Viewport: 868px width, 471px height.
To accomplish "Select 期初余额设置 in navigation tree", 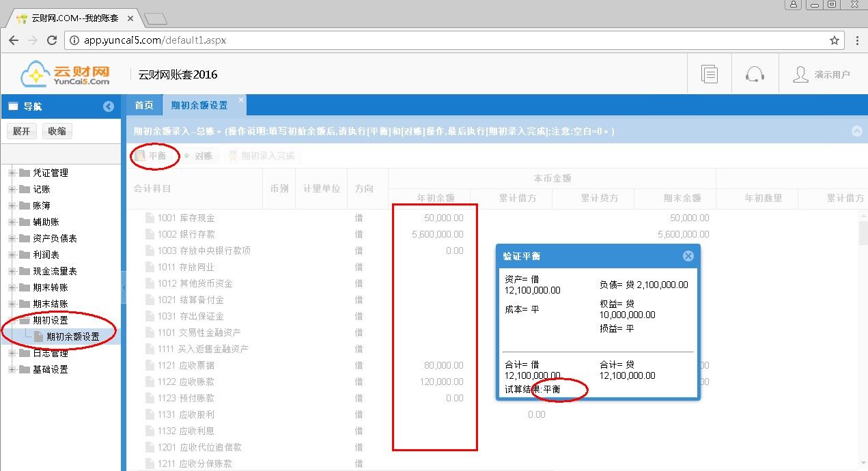I will pyautogui.click(x=72, y=337).
